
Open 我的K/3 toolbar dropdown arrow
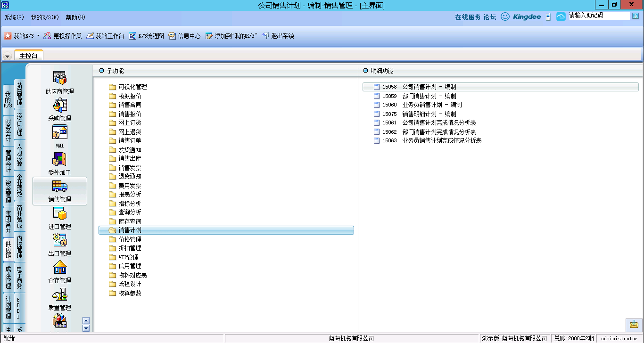tap(39, 36)
